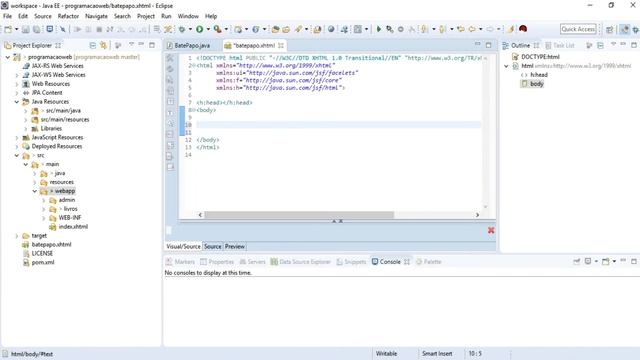Collapse the webapp folder
The width and height of the screenshot is (640, 360).
(x=35, y=191)
